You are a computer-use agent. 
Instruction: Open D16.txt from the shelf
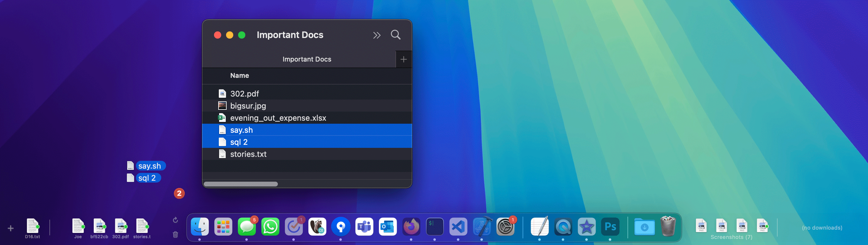32,228
